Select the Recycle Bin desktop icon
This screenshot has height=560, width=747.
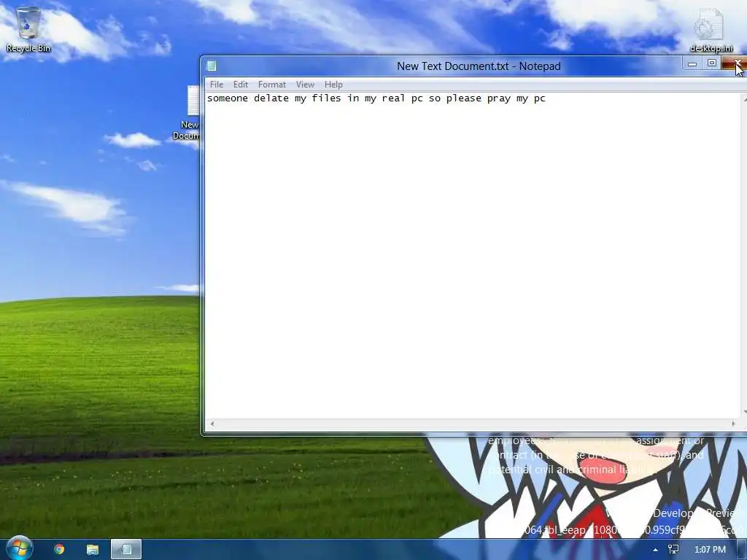coord(28,29)
